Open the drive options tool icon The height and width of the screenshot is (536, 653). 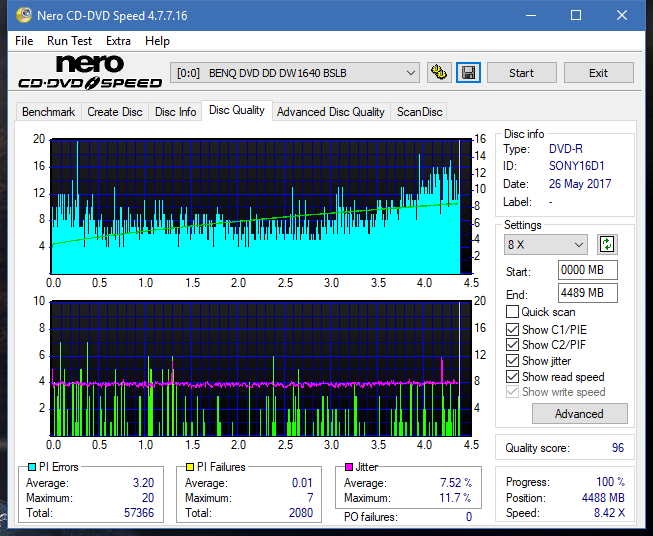coord(439,73)
